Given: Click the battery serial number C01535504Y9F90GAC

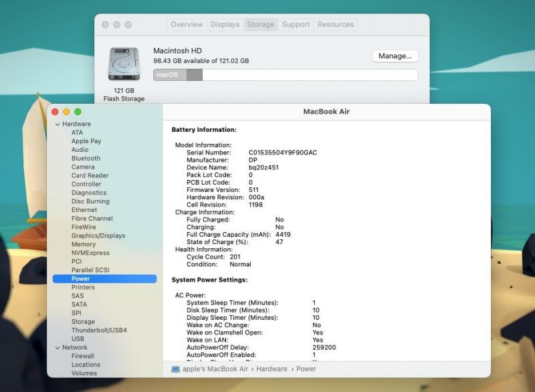Looking at the screenshot, I should click(x=283, y=153).
